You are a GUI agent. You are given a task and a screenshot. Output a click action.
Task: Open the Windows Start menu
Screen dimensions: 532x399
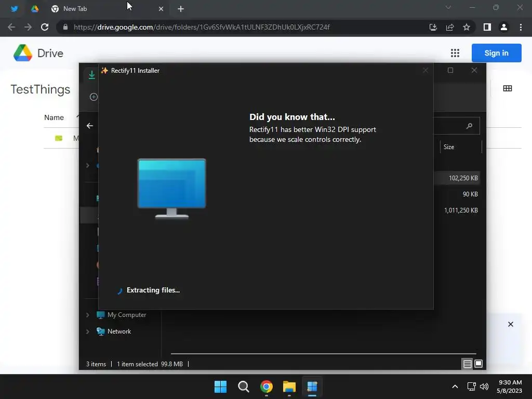(220, 387)
